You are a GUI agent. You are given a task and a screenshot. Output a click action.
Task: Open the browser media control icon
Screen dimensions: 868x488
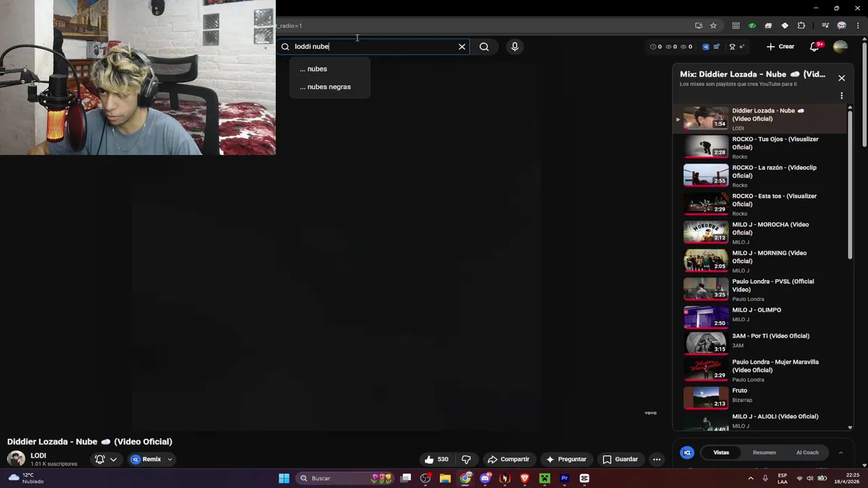(x=825, y=26)
